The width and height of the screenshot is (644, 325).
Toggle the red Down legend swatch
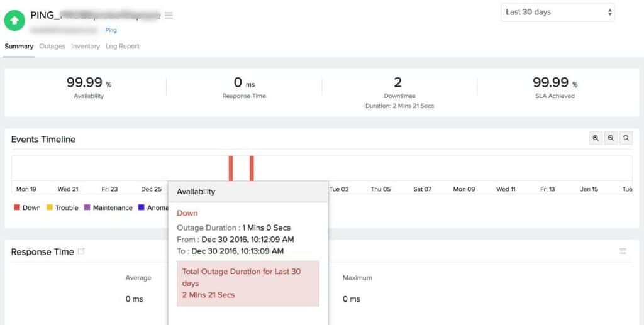(x=17, y=207)
